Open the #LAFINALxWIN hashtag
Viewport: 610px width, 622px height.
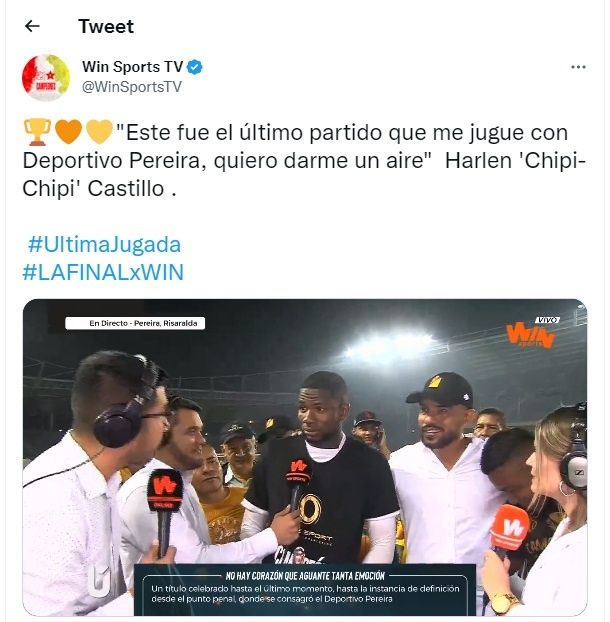(x=103, y=272)
